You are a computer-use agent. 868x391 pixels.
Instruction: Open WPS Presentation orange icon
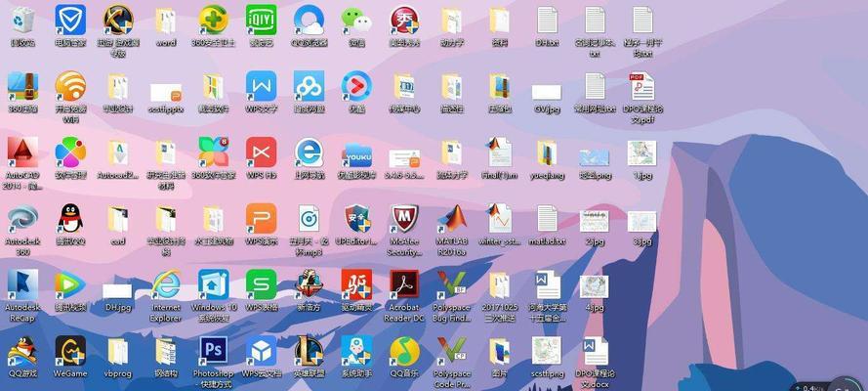[x=262, y=219]
